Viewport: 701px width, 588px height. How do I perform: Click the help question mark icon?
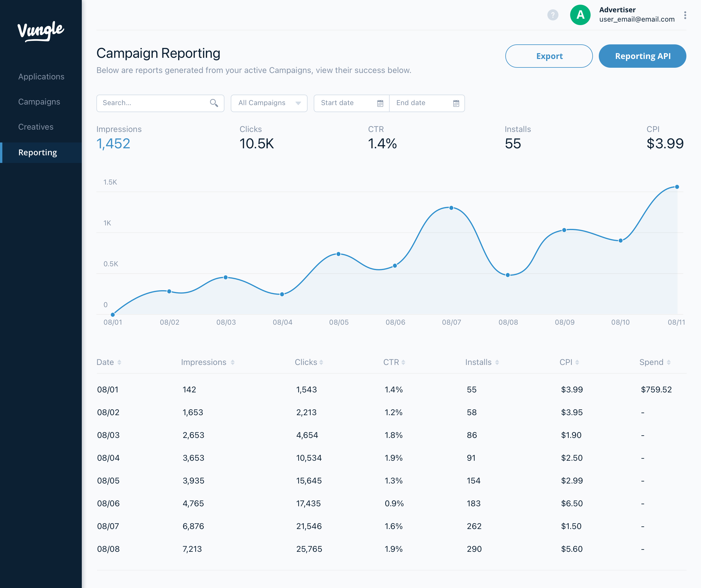(553, 15)
